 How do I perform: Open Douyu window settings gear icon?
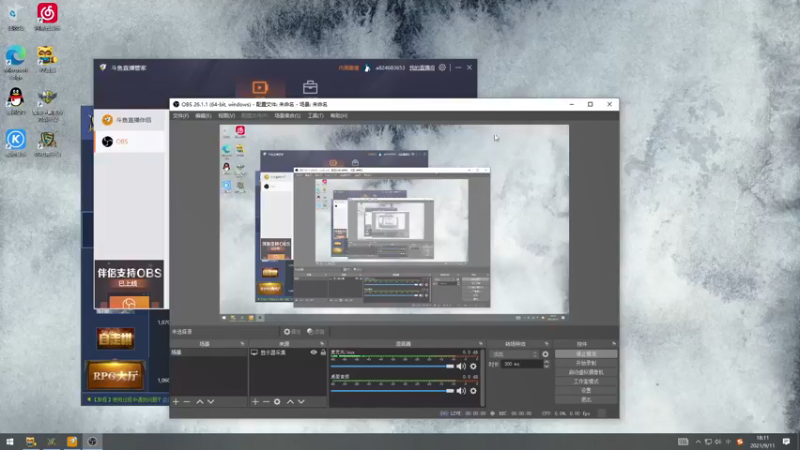coord(442,67)
